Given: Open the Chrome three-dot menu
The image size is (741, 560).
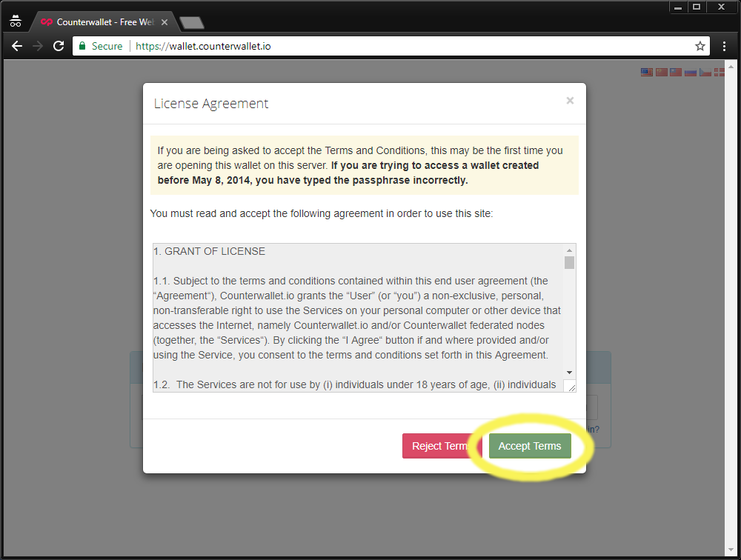Looking at the screenshot, I should 724,46.
